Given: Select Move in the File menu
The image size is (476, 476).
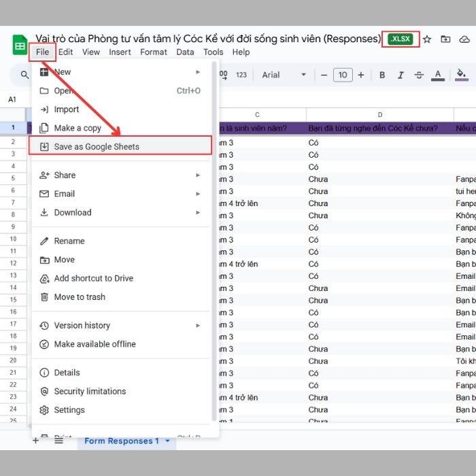Looking at the screenshot, I should (x=120, y=260).
